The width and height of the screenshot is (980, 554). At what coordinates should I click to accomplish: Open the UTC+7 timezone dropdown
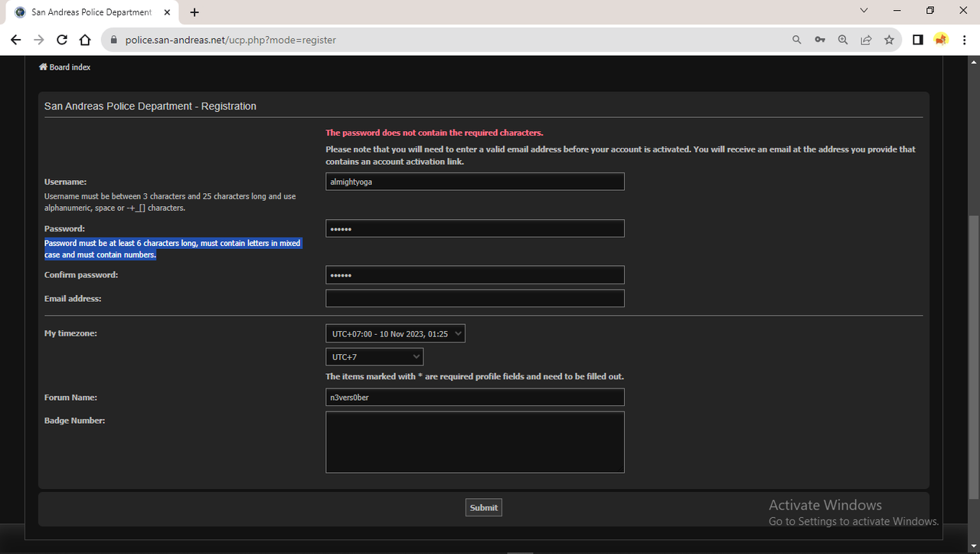[x=374, y=357]
